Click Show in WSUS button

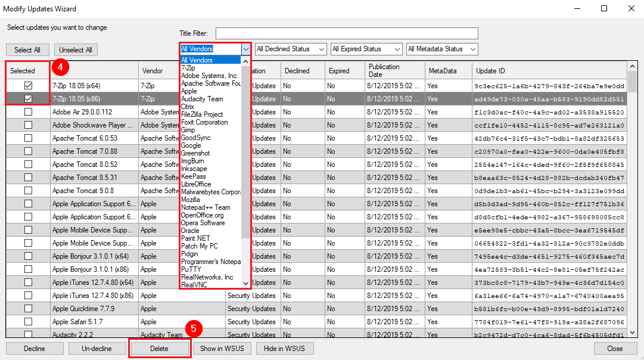click(x=222, y=349)
